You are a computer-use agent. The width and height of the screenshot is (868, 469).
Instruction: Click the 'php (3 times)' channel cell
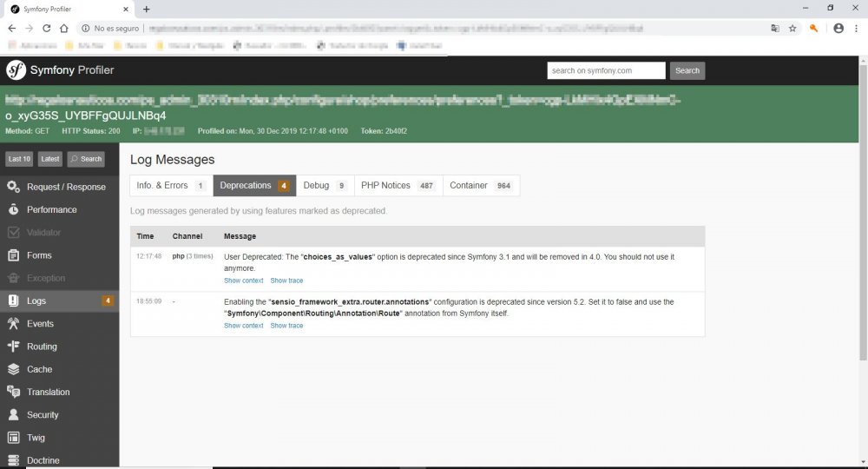193,256
